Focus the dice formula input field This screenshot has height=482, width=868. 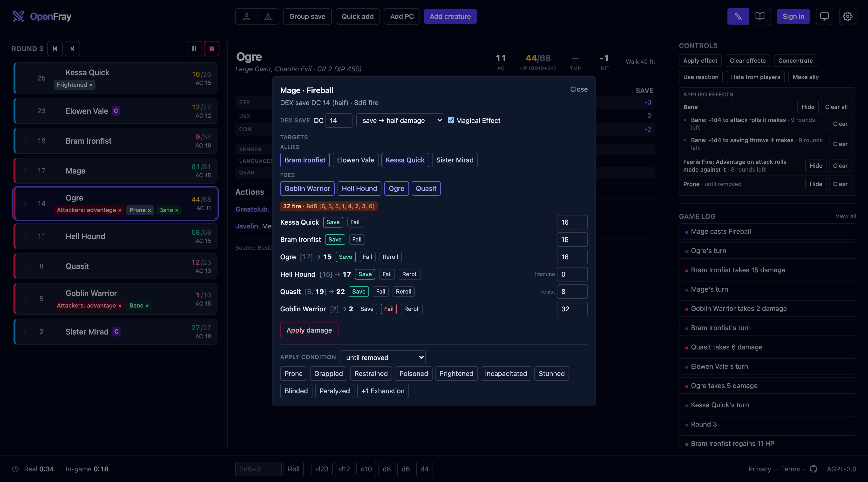click(x=258, y=469)
